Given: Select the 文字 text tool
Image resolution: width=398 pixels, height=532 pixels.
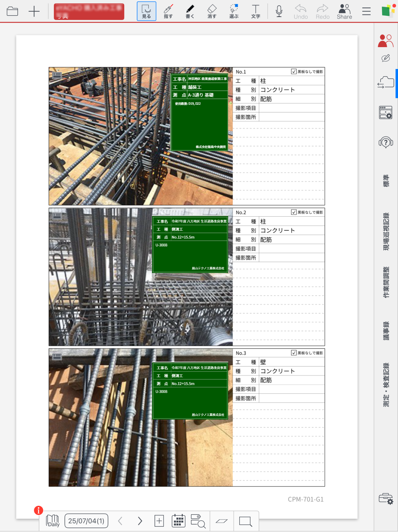Looking at the screenshot, I should point(256,11).
